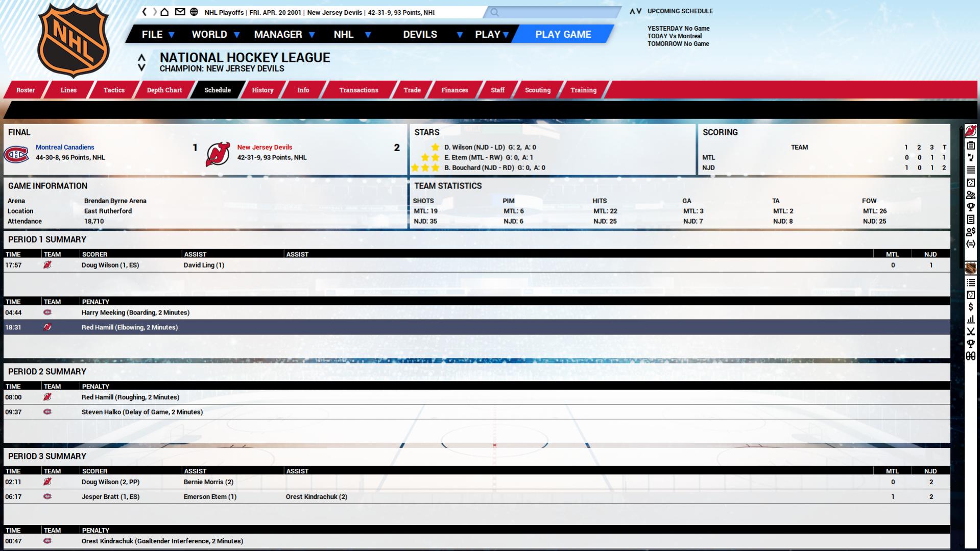Open the Montreal Canadiens team link

(65, 147)
